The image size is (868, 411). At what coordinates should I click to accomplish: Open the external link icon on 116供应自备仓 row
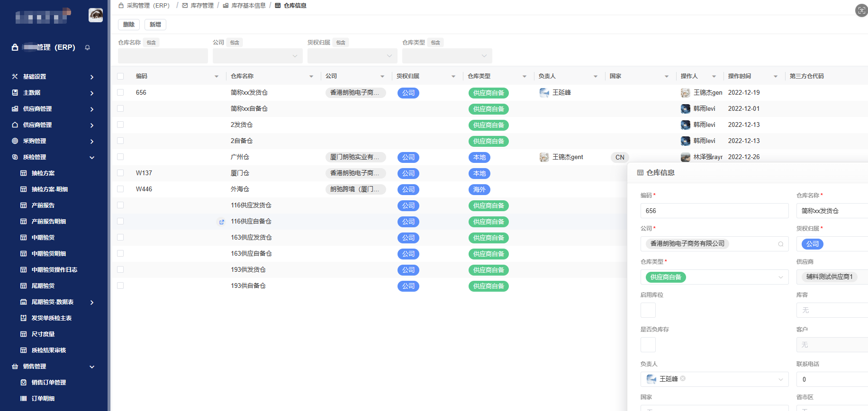coord(221,222)
